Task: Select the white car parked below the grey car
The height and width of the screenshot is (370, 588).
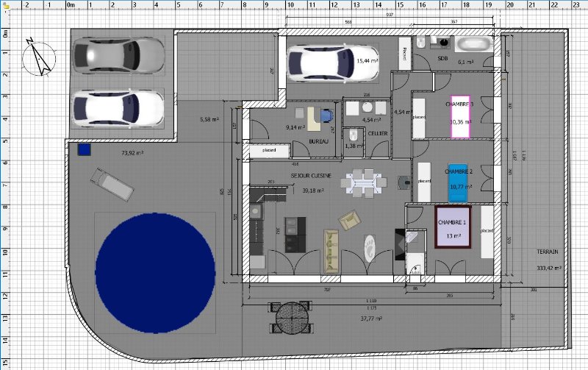Action: click(118, 108)
